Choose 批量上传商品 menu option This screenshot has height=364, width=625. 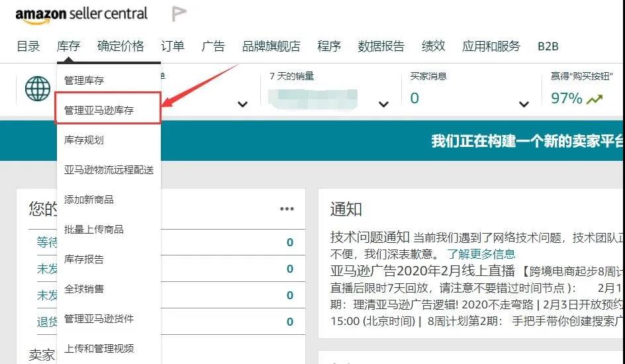coord(94,229)
